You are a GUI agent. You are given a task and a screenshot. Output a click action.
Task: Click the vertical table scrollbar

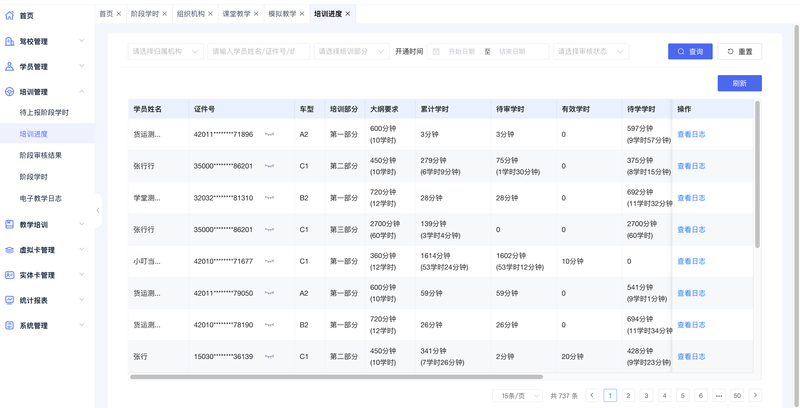click(x=757, y=174)
